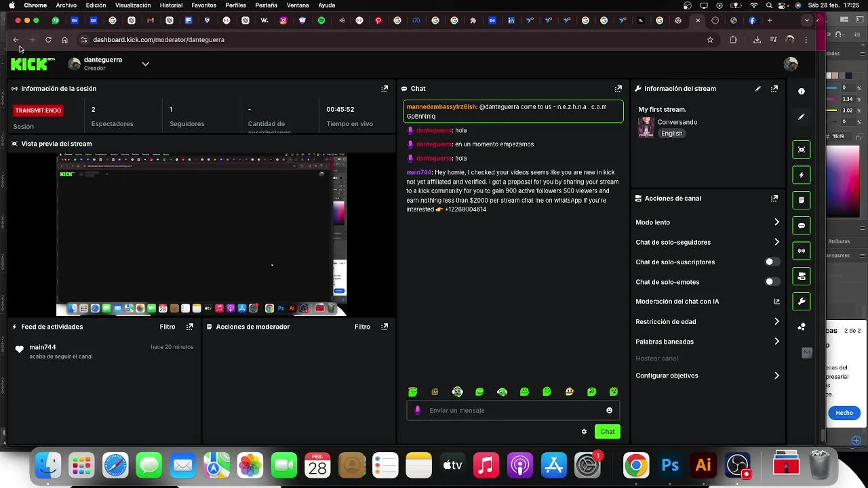Open Photoshop from the Dock

click(670, 466)
